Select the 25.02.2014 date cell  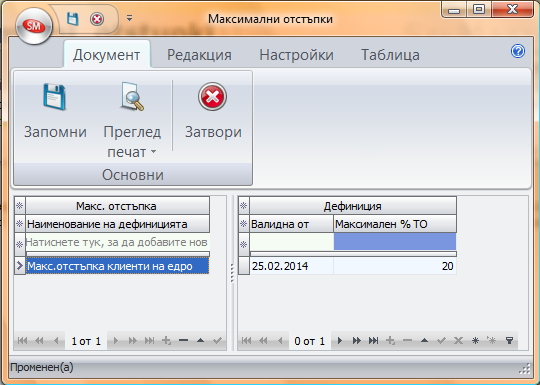pyautogui.click(x=291, y=266)
